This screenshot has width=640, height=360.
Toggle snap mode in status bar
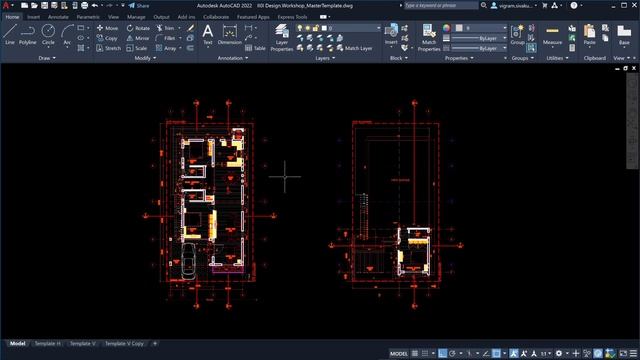click(x=425, y=353)
